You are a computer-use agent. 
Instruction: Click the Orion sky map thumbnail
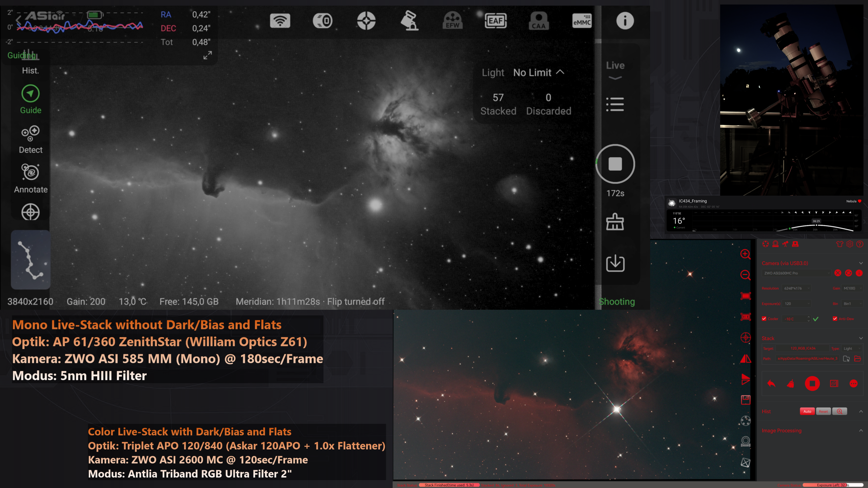point(31,260)
